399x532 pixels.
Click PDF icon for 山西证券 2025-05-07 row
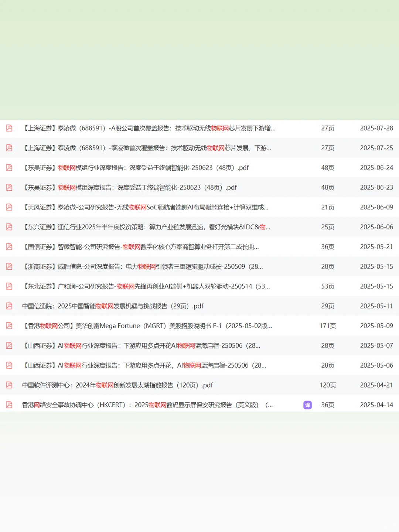[x=9, y=345]
